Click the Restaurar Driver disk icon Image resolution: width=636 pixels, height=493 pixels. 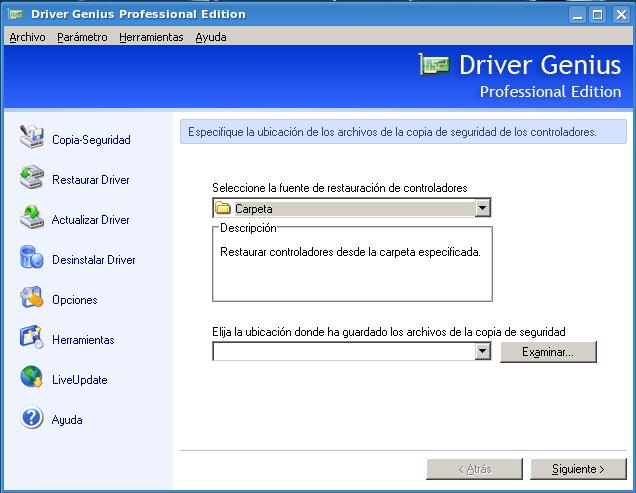point(32,177)
